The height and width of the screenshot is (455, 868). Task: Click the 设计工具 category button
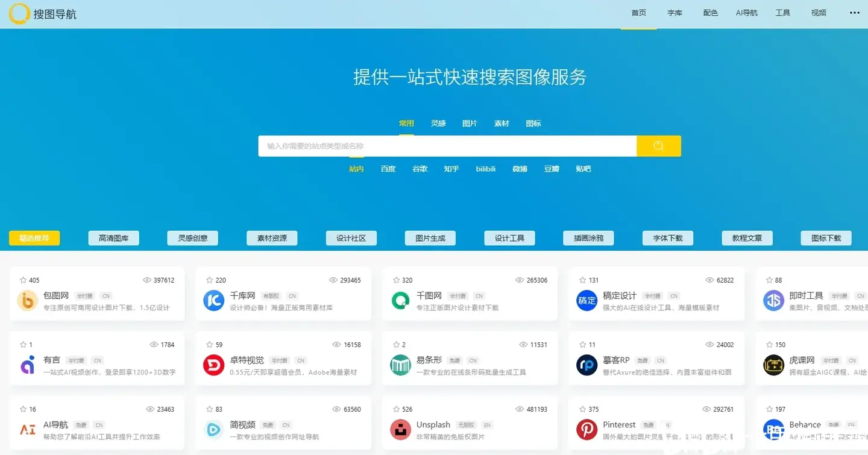(509, 238)
